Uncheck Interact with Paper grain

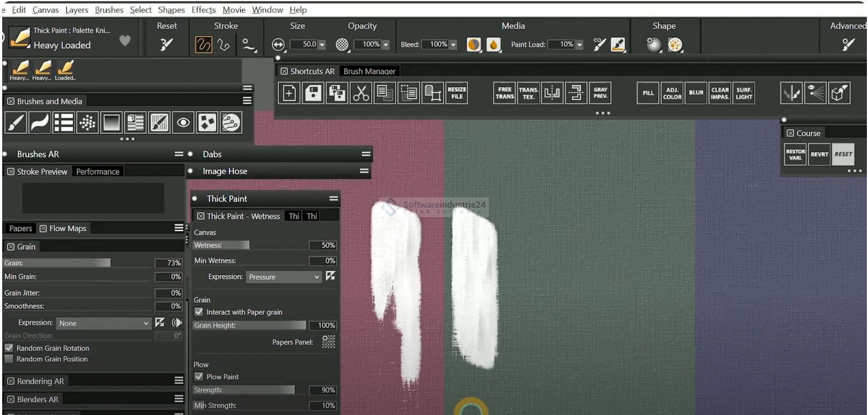tap(199, 312)
